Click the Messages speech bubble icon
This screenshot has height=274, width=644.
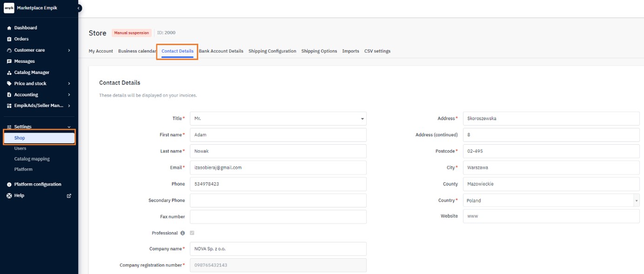click(x=9, y=62)
